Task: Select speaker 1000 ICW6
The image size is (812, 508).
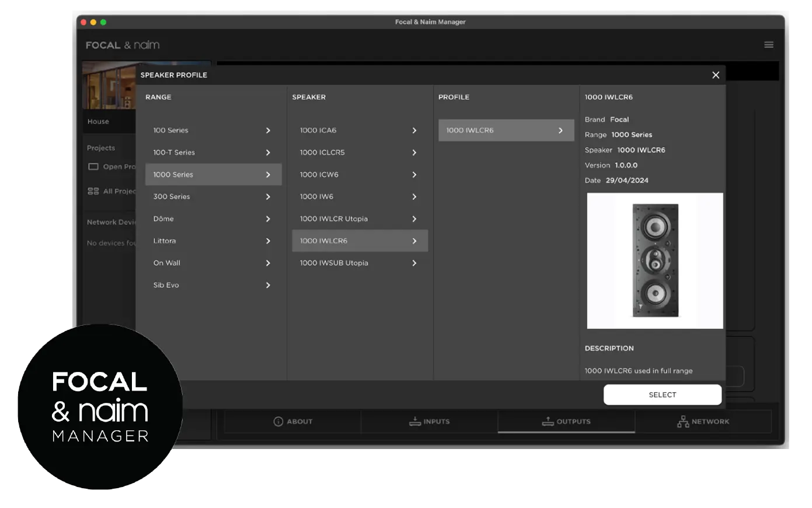Action: coord(360,175)
